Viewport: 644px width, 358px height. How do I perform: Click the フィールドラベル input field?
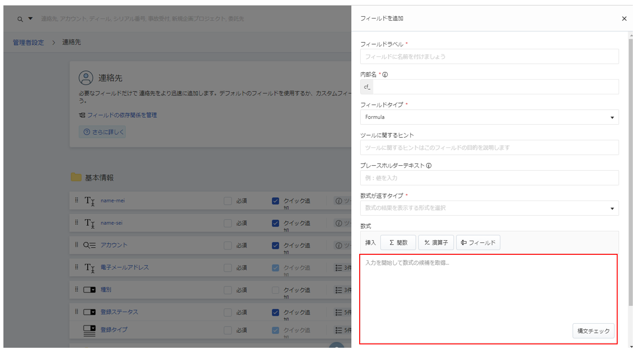pyautogui.click(x=489, y=57)
